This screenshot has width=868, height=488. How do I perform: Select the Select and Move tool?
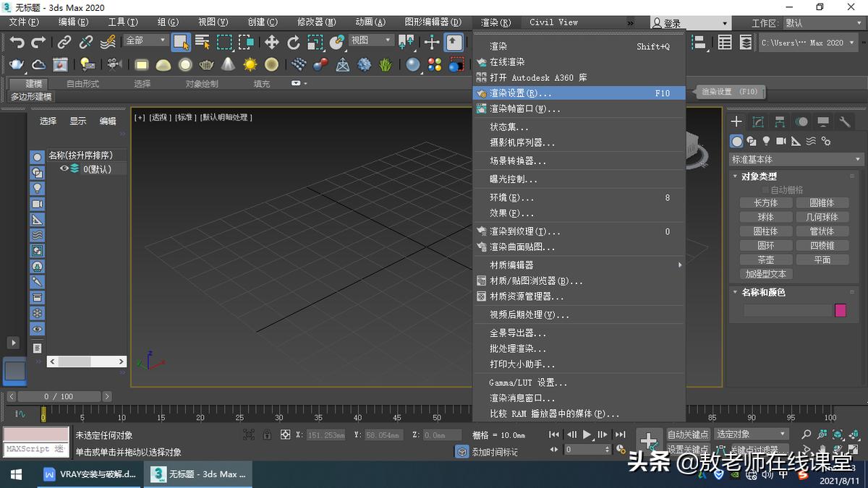coord(271,43)
